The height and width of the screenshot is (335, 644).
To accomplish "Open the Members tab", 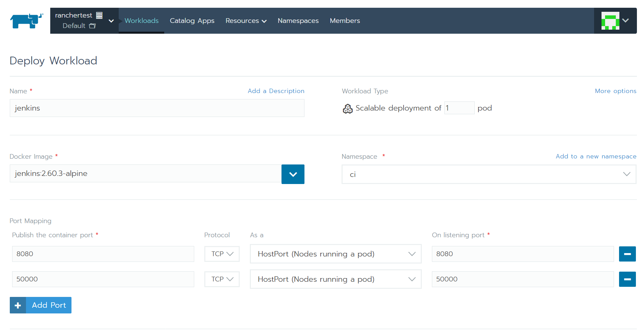I will pyautogui.click(x=345, y=21).
